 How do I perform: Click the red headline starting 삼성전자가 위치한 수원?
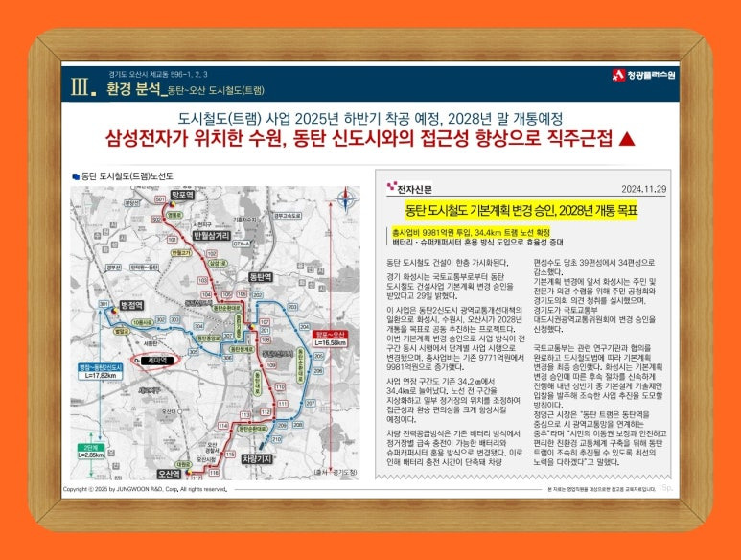pyautogui.click(x=359, y=138)
